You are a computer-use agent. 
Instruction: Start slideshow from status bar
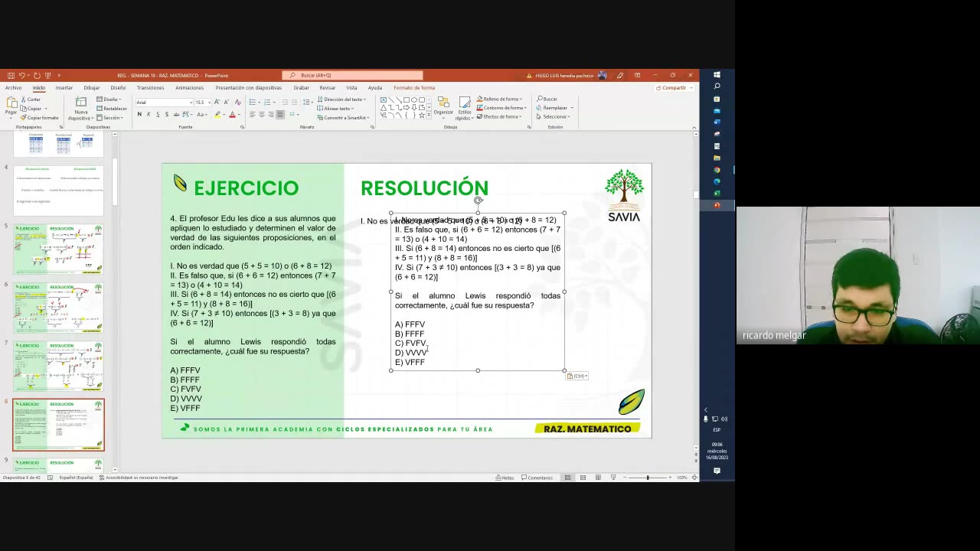pyautogui.click(x=613, y=478)
